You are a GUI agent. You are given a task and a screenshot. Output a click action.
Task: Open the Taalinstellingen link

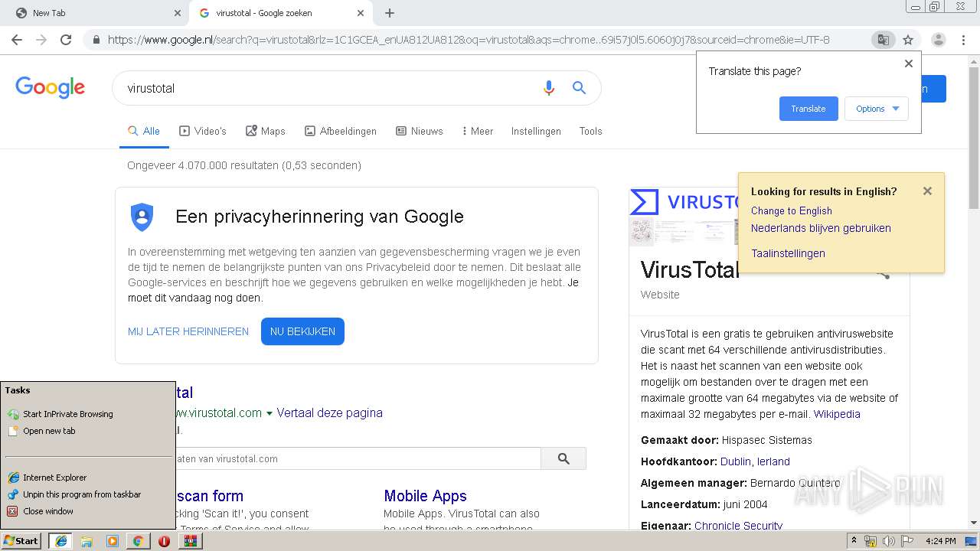click(x=788, y=253)
